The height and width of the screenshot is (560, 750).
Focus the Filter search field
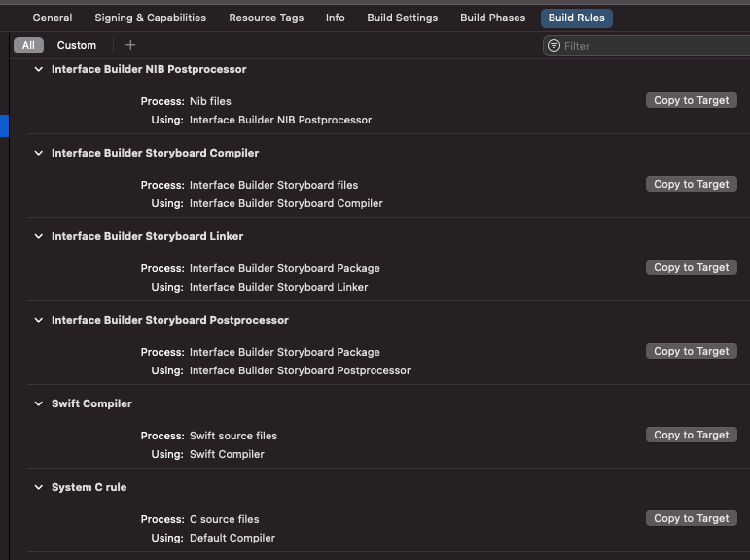(x=647, y=46)
